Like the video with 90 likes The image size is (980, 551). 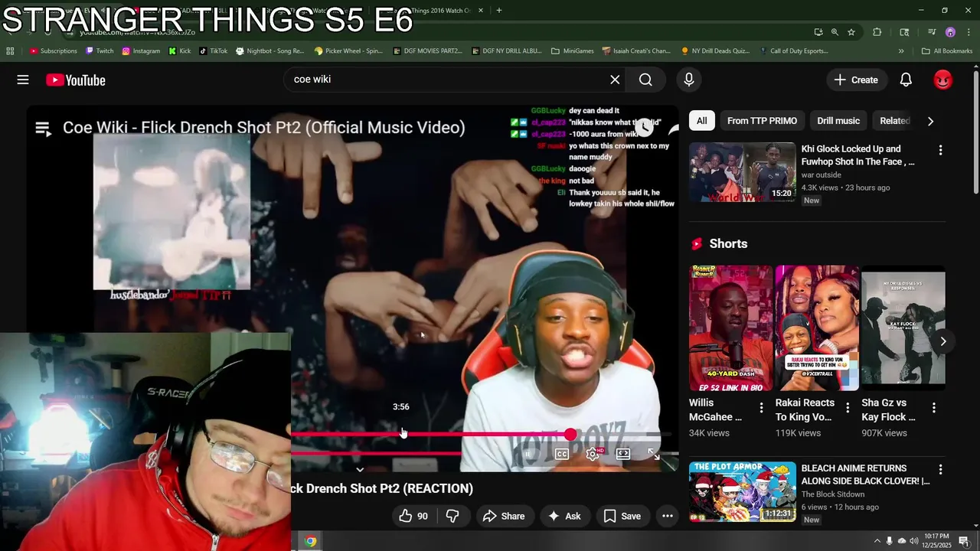tap(413, 517)
